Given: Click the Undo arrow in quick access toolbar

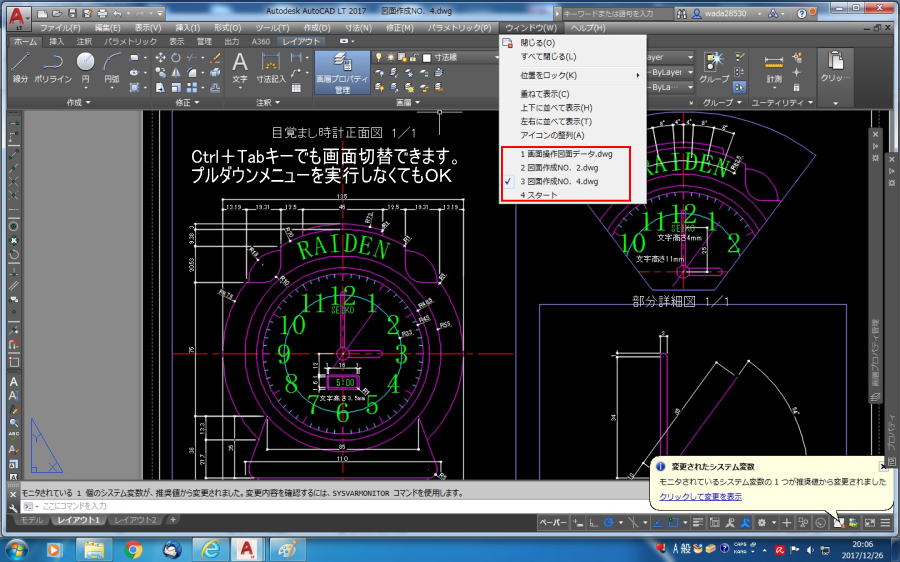Looking at the screenshot, I should pos(118,13).
